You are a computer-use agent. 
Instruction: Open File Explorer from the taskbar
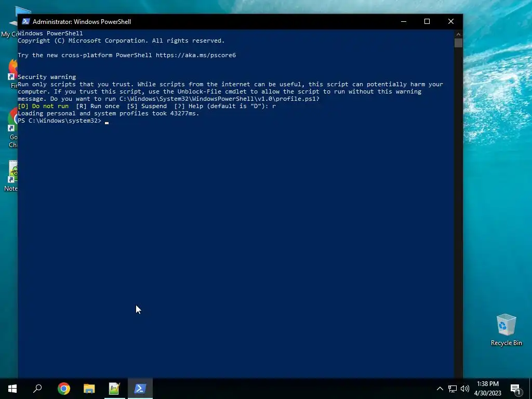click(89, 389)
